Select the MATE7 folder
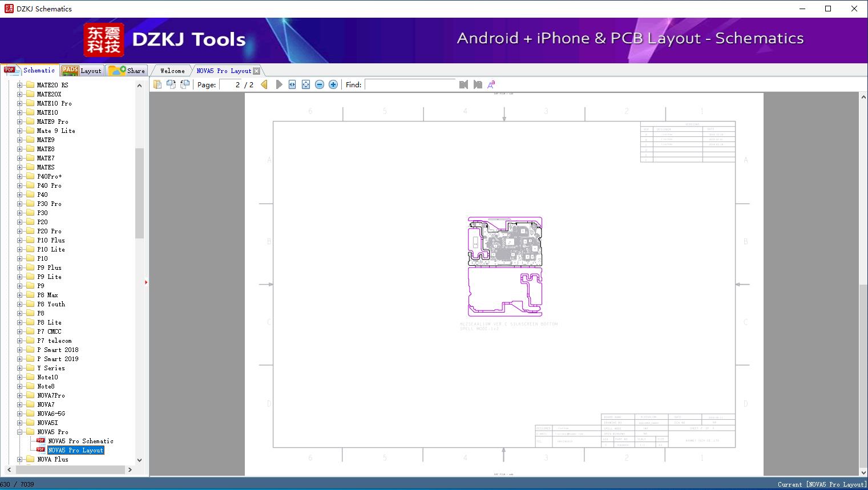 point(46,158)
